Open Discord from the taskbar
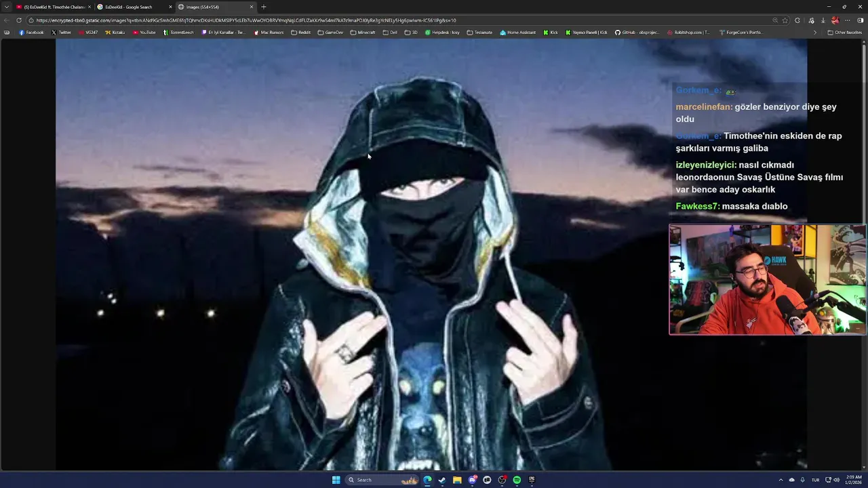868x488 pixels. (x=472, y=480)
